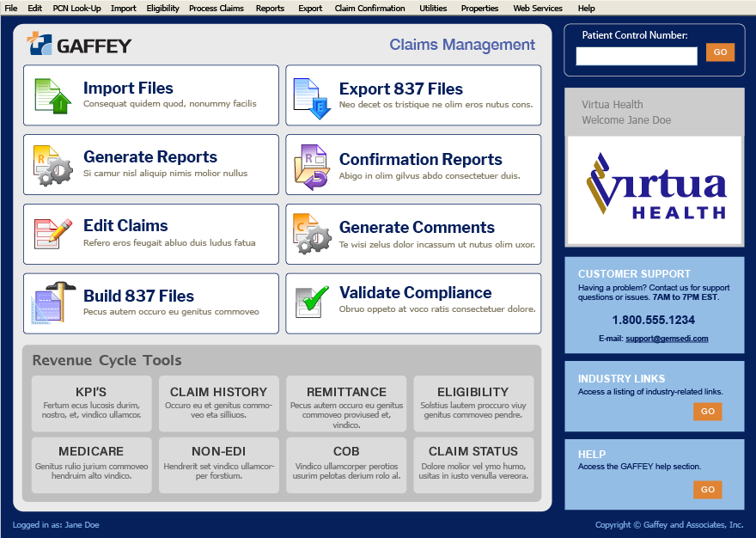Open the Generate Comments title
This screenshot has height=538, width=756.
coord(417,227)
